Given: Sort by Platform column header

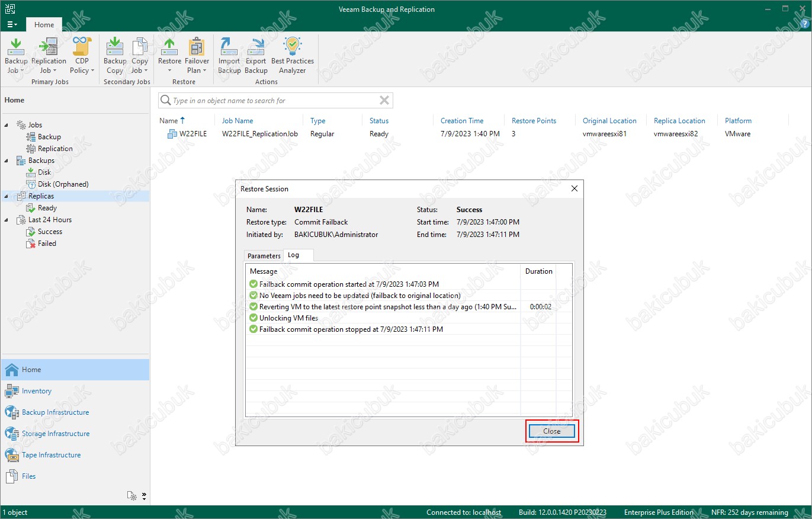Looking at the screenshot, I should click(x=738, y=121).
